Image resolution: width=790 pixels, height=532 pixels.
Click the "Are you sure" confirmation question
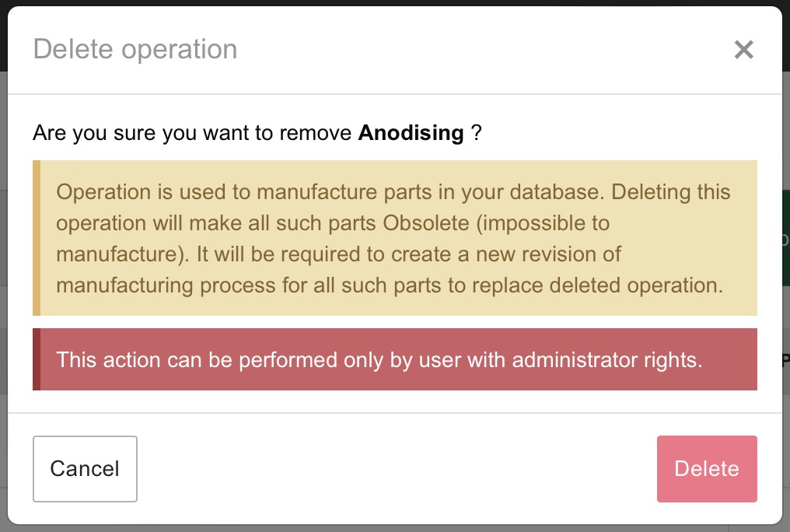click(194, 133)
